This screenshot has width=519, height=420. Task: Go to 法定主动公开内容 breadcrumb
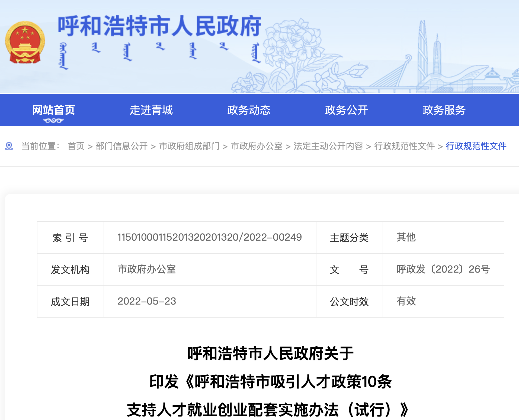pyautogui.click(x=328, y=146)
